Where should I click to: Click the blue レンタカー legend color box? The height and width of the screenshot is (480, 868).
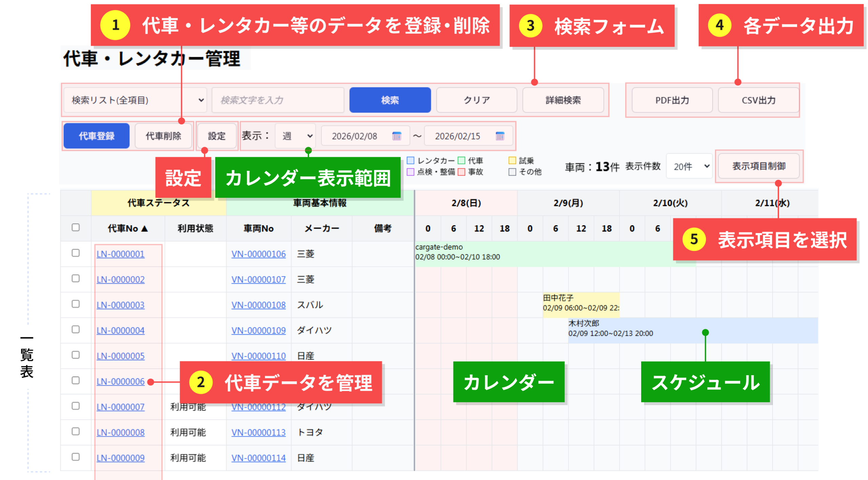tap(410, 160)
